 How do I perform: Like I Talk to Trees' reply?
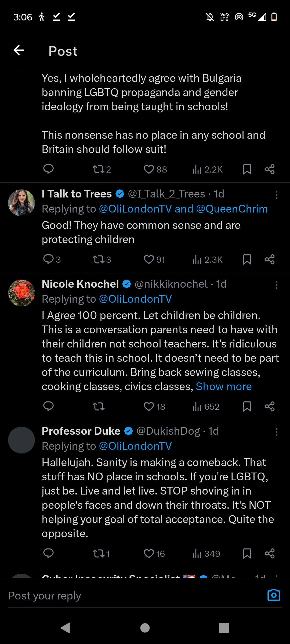pyautogui.click(x=154, y=259)
